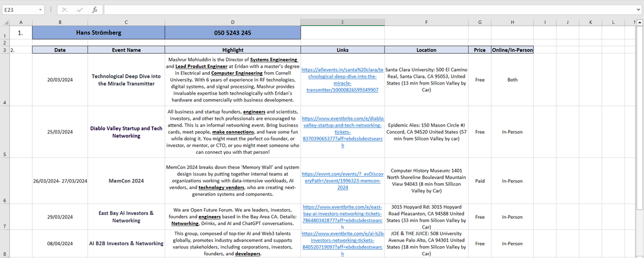
Task: Select the date cell 20/03/2024
Action: pyautogui.click(x=60, y=80)
